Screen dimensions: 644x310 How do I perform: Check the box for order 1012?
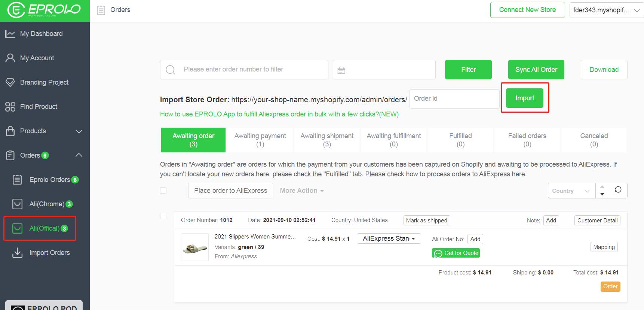163,216
